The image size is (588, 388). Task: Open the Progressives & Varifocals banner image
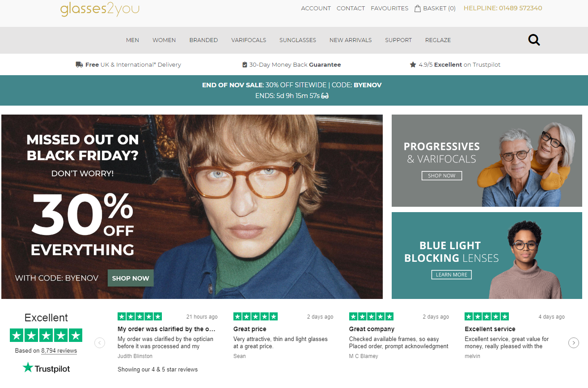[x=487, y=161]
